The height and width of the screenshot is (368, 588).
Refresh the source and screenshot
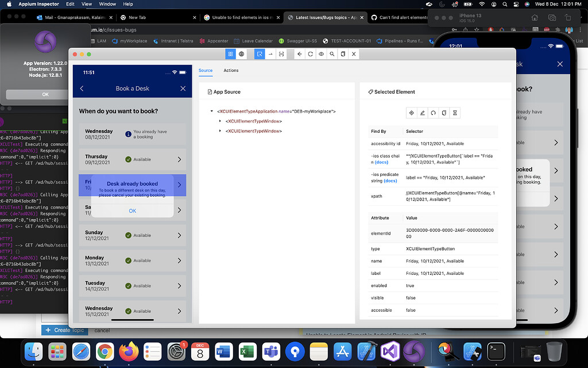311,53
